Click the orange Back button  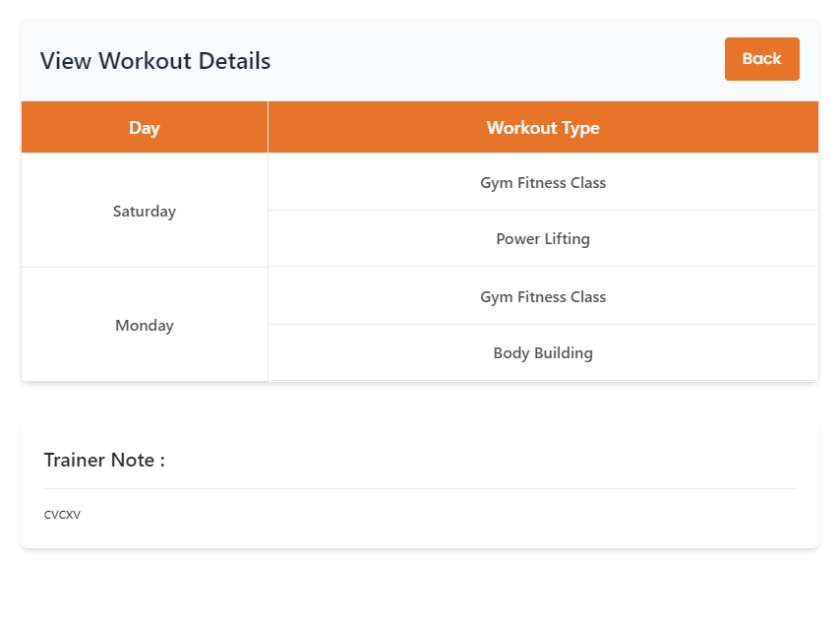click(761, 59)
